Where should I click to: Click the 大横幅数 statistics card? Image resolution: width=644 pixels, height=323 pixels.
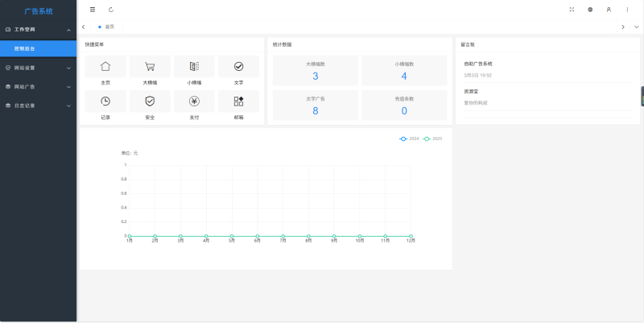pyautogui.click(x=316, y=71)
